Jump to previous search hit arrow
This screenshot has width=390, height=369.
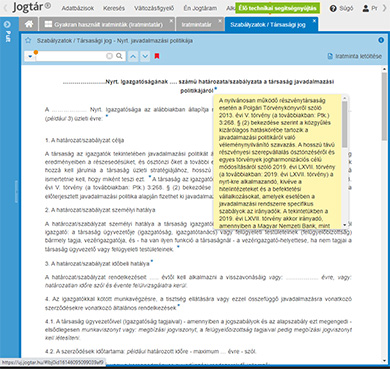click(133, 56)
